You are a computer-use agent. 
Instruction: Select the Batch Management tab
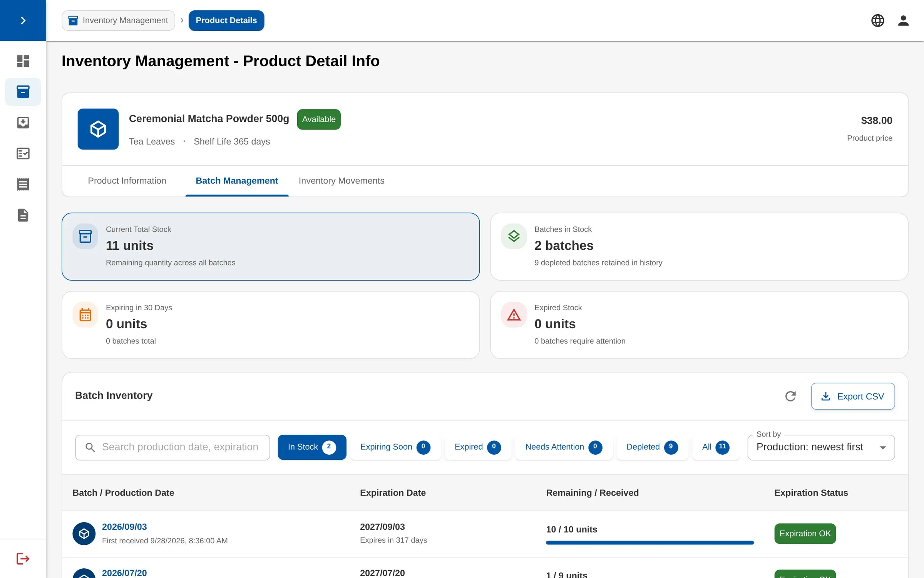click(x=237, y=181)
